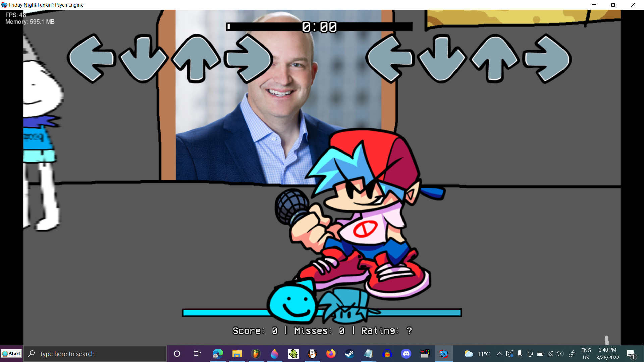Click the opponent's left arrow receptor
The width and height of the screenshot is (644, 362).
[91, 58]
